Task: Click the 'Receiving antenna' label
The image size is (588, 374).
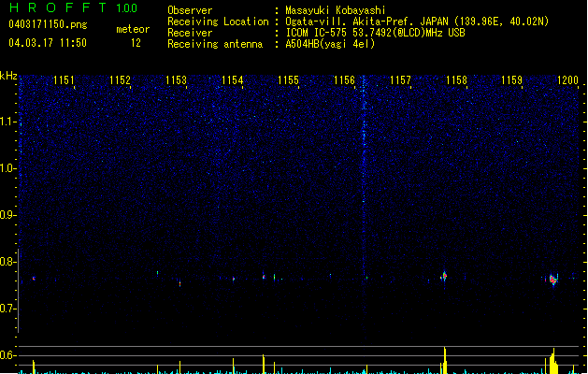Action: pos(215,44)
